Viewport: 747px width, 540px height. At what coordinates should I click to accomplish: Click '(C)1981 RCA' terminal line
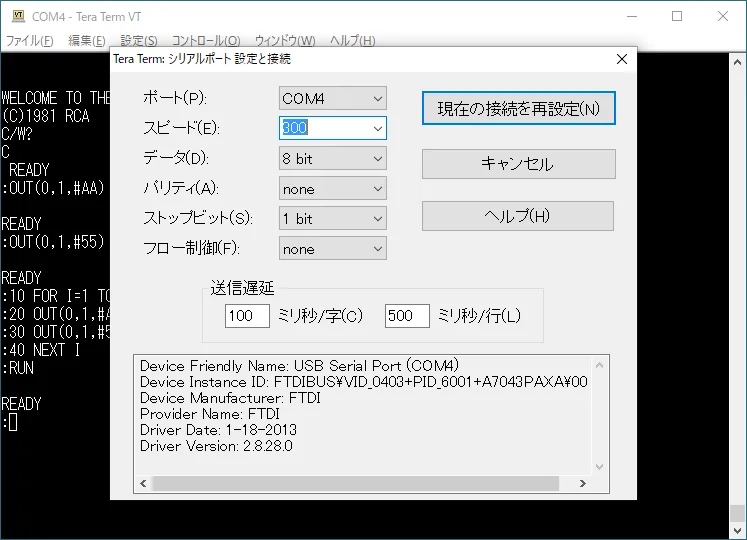click(x=45, y=116)
